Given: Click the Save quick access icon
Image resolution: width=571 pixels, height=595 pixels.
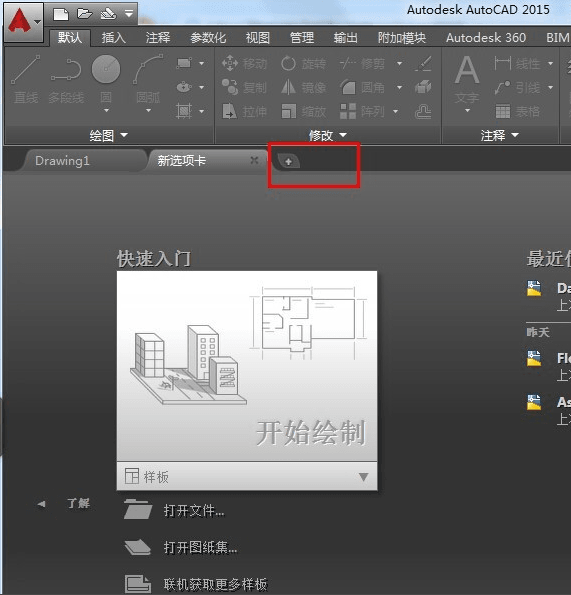Looking at the screenshot, I should (x=108, y=14).
